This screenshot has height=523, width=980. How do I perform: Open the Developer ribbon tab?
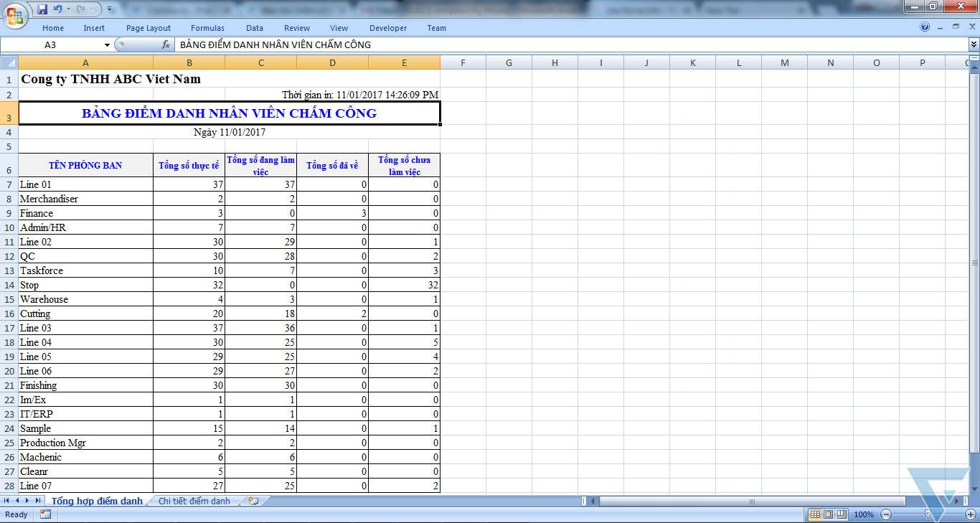click(388, 28)
